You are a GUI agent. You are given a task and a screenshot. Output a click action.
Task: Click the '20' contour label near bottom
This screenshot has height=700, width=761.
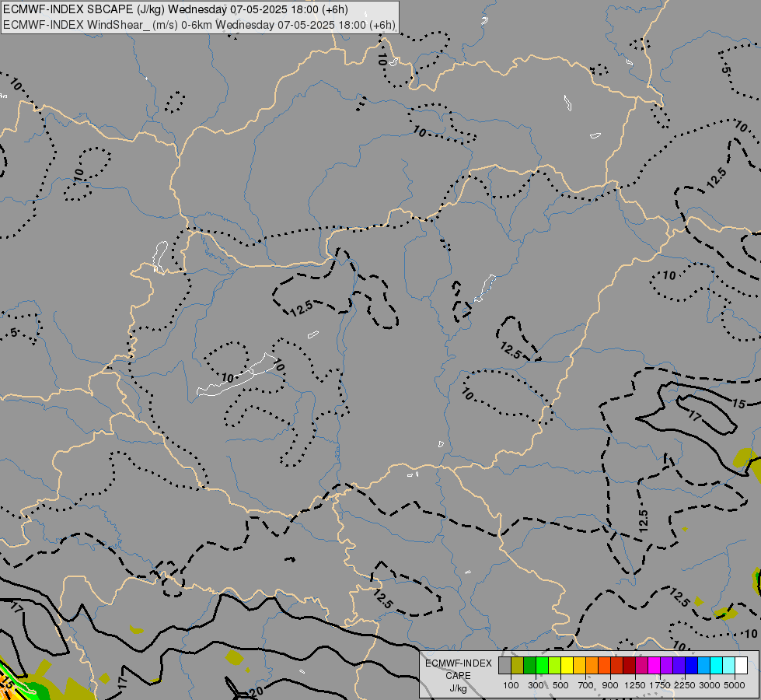[x=258, y=691]
